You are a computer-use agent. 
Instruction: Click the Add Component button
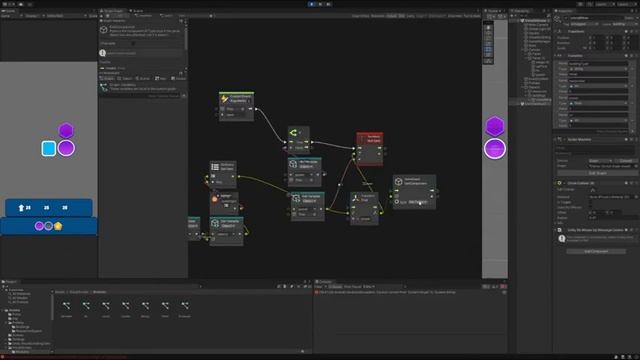pos(596,251)
